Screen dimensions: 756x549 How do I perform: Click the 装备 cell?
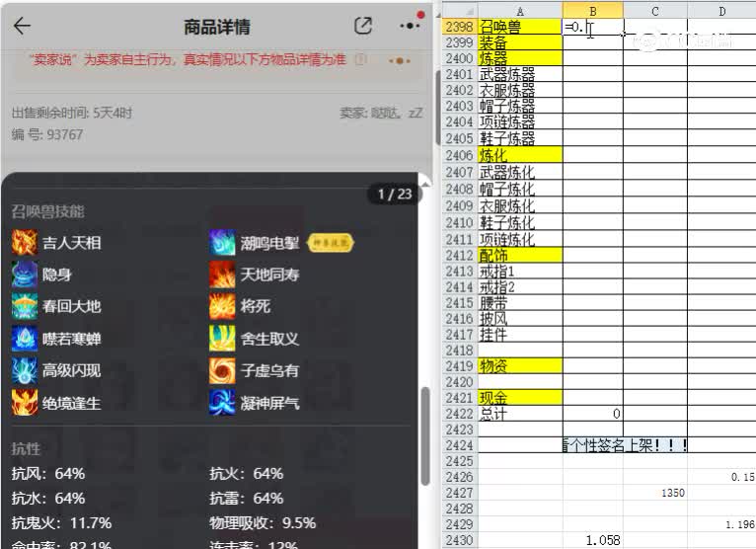[520, 42]
